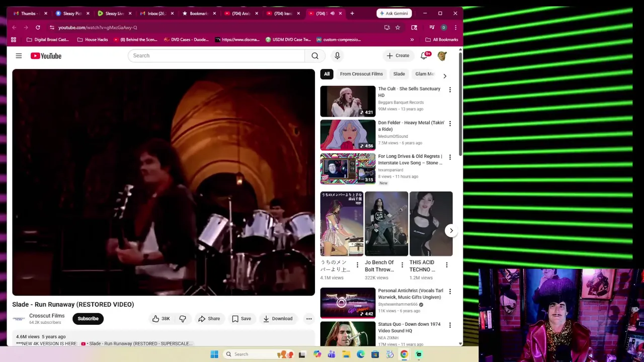Click the video player frame
644x362 pixels.
pyautogui.click(x=164, y=182)
